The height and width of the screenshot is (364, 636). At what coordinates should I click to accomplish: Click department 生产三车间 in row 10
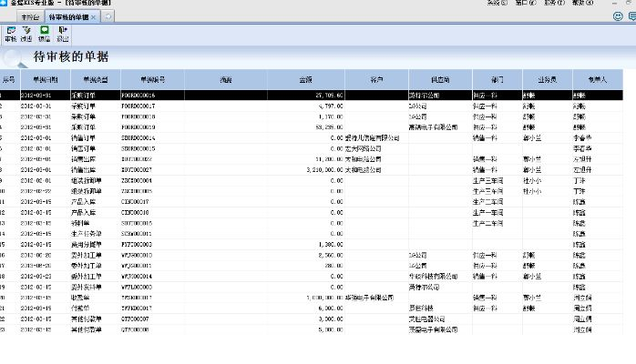[x=488, y=191]
